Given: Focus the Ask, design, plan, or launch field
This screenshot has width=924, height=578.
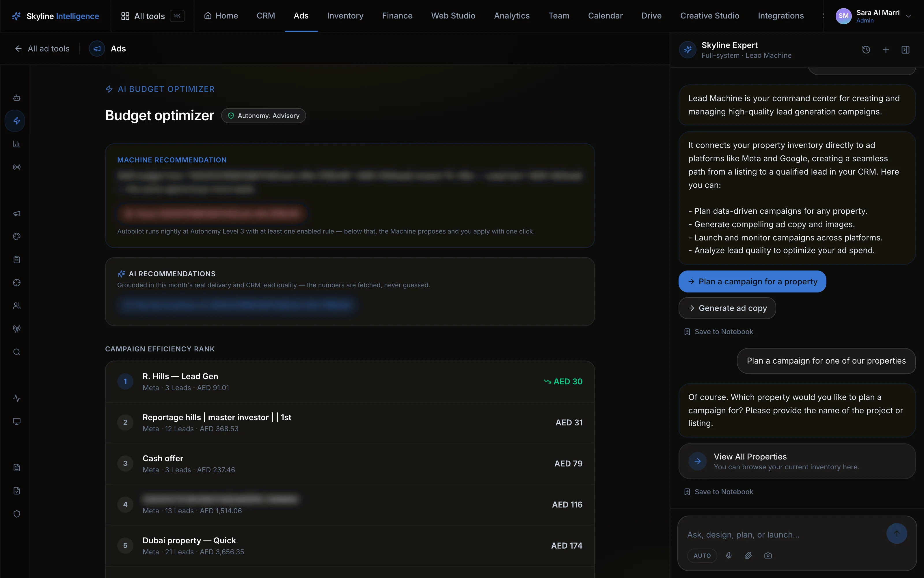Looking at the screenshot, I should (783, 535).
